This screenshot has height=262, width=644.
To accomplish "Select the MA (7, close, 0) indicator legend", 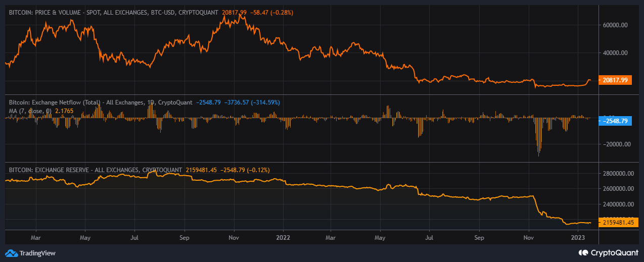I will (x=31, y=110).
